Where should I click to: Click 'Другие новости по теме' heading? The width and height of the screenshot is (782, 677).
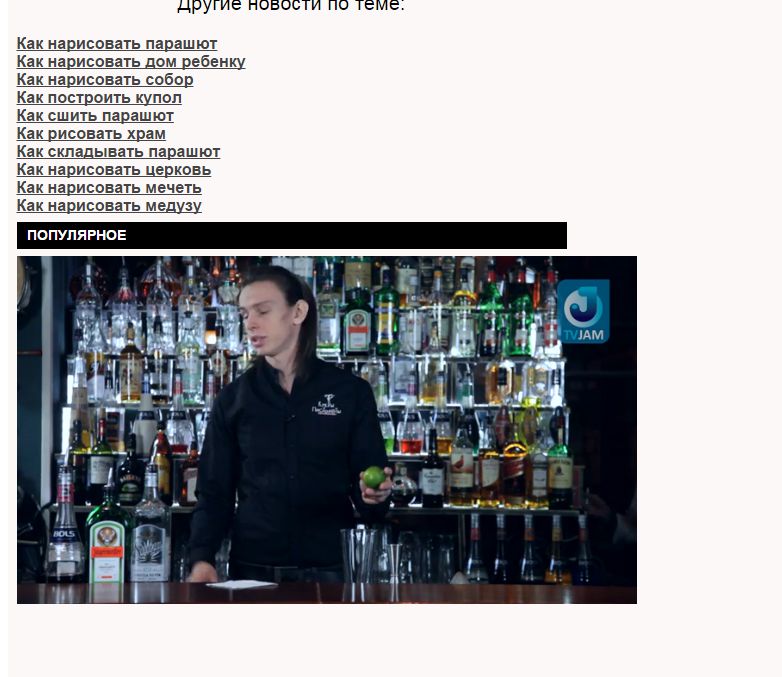point(290,6)
